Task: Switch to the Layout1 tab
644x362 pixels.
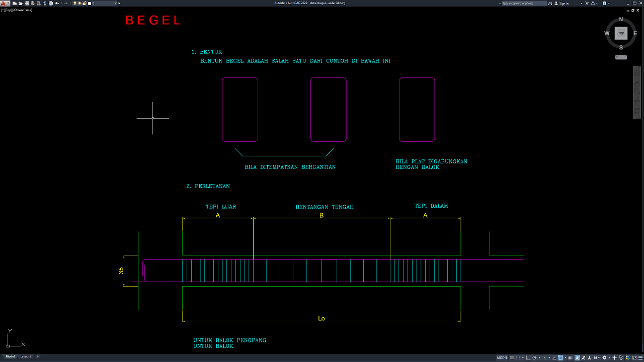Action: 26,356
